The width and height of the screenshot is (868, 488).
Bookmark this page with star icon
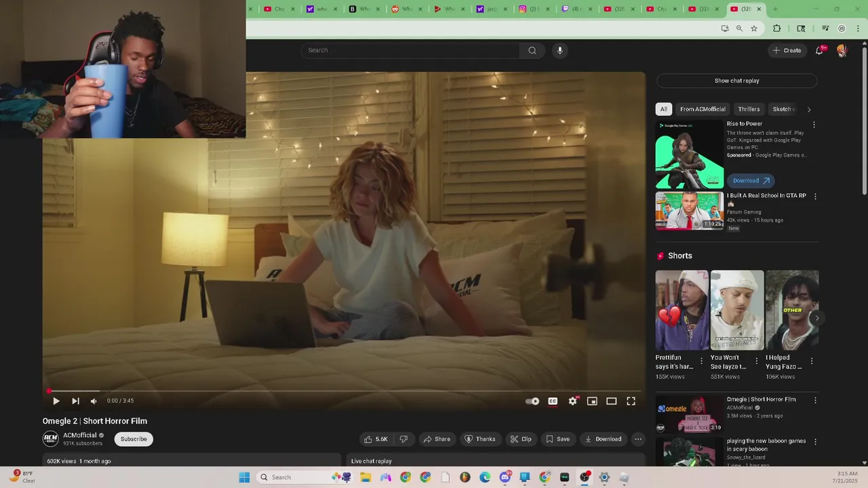(x=754, y=28)
